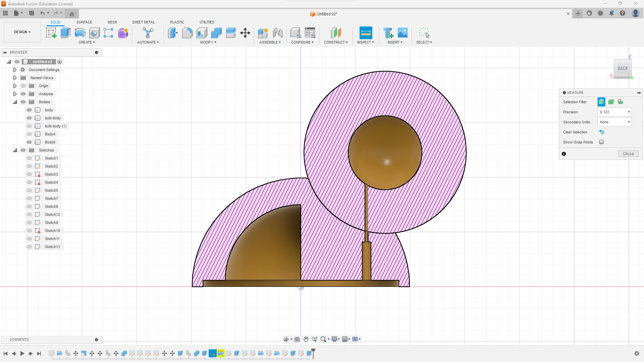Click the Hole tool icon
This screenshot has width=644, height=362.
(94, 33)
